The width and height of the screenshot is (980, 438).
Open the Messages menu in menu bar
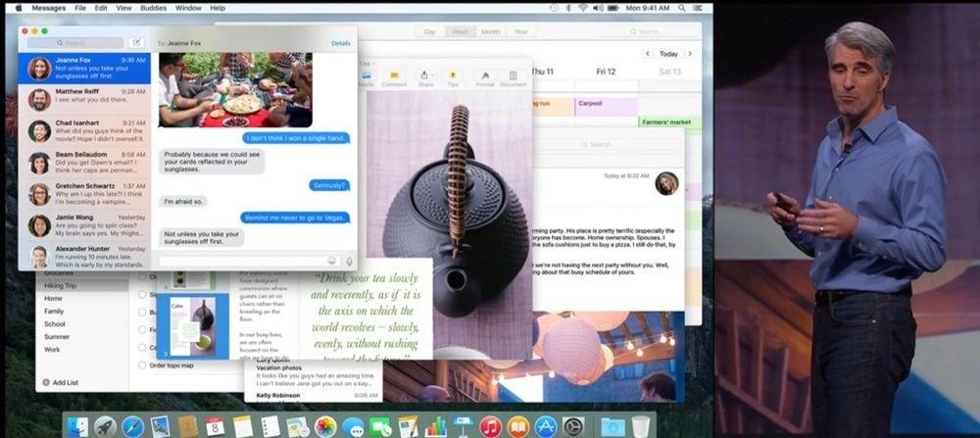point(49,8)
